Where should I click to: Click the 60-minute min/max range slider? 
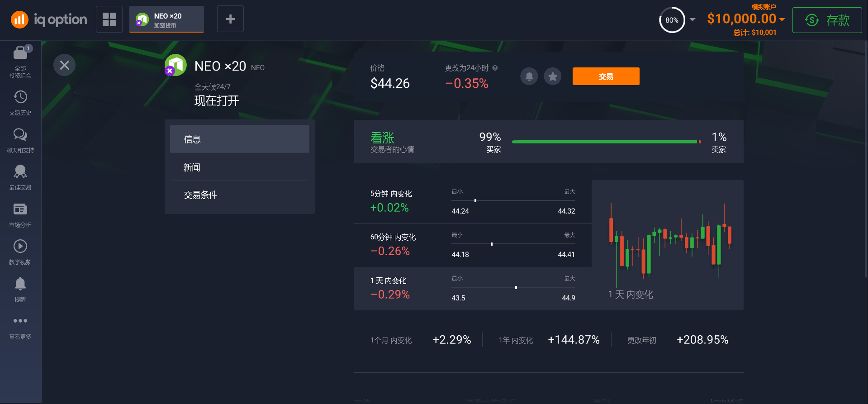pos(513,244)
